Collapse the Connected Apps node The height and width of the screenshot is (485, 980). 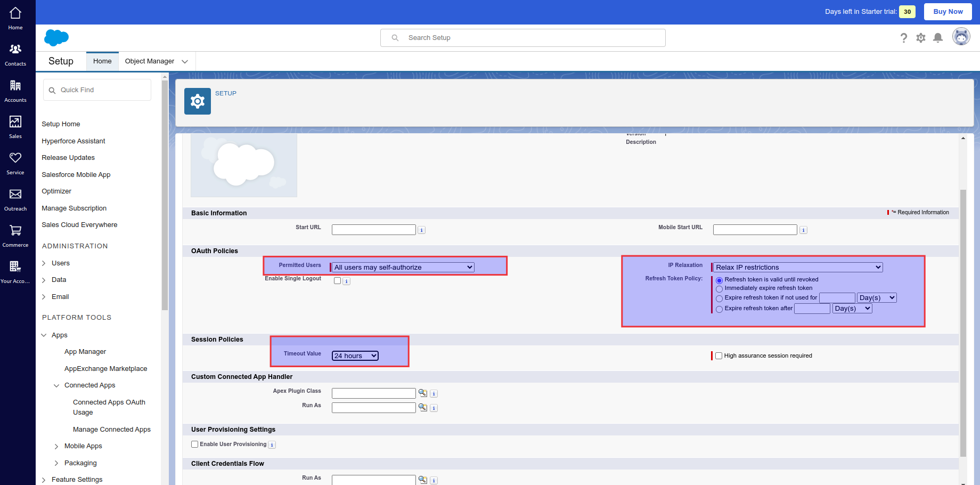56,385
